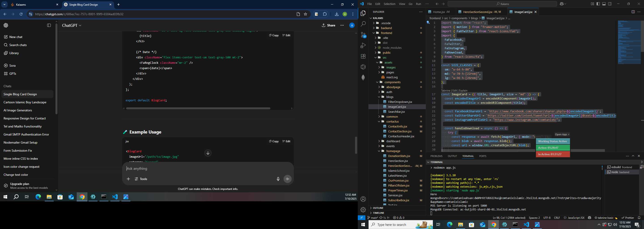Switch to Kalaams Chrome tab

[34, 5]
